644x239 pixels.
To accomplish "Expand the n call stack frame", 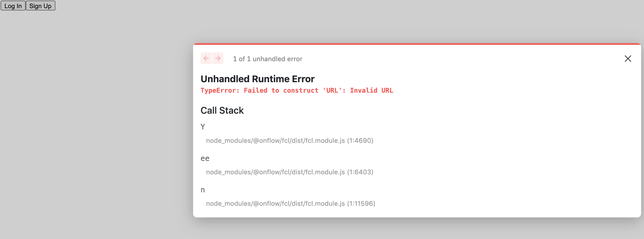I will pyautogui.click(x=203, y=190).
